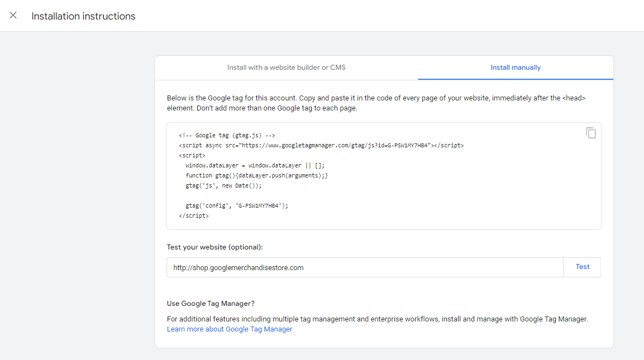Click the gtag('config', 'G-PSW1MY7HB4') line
644x360 pixels.
point(237,205)
